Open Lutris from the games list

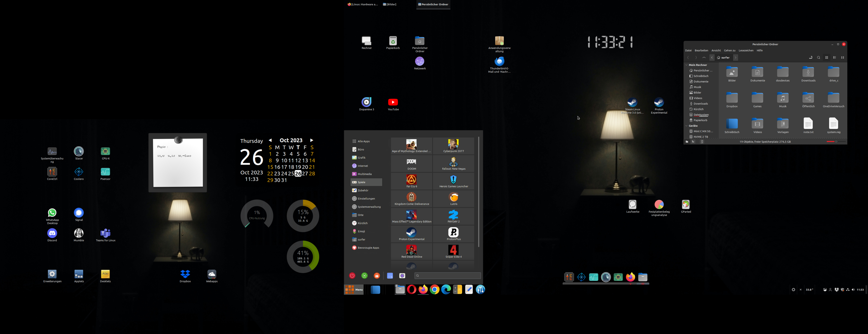[x=453, y=199]
